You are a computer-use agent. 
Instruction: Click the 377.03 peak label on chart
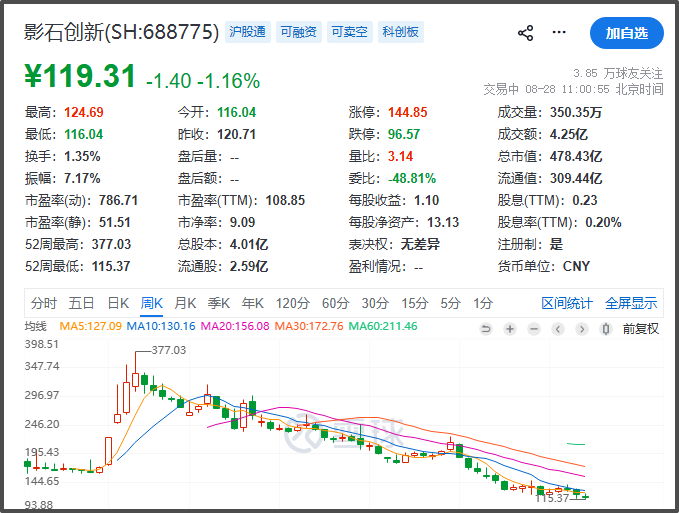coord(168,350)
